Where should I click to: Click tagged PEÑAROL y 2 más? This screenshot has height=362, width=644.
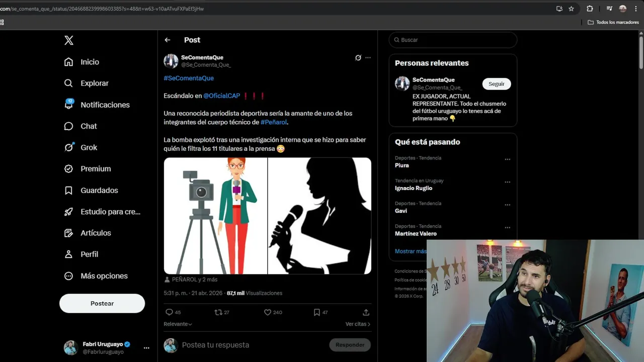click(191, 280)
